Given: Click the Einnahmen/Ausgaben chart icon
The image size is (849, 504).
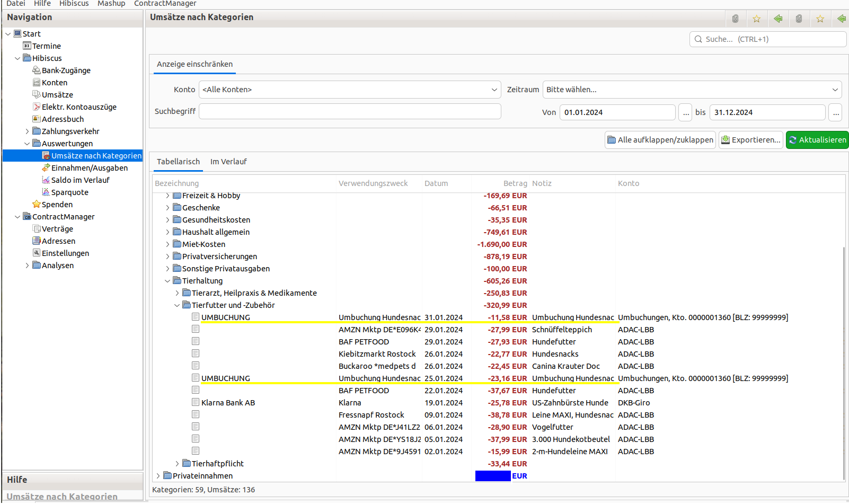Looking at the screenshot, I should click(46, 168).
